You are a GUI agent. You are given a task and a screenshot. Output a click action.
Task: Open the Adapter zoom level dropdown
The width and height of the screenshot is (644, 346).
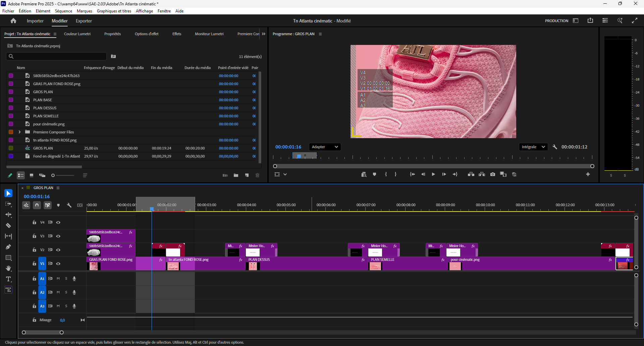325,147
